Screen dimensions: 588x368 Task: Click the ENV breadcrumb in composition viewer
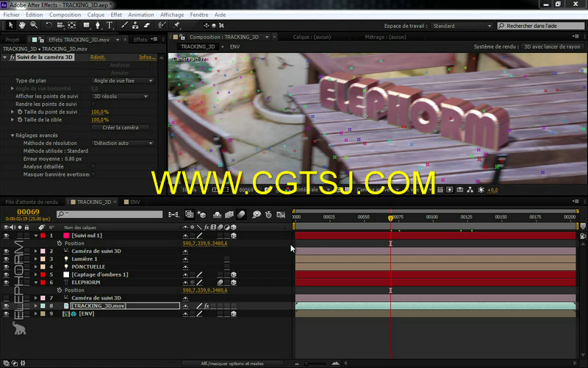pyautogui.click(x=234, y=46)
